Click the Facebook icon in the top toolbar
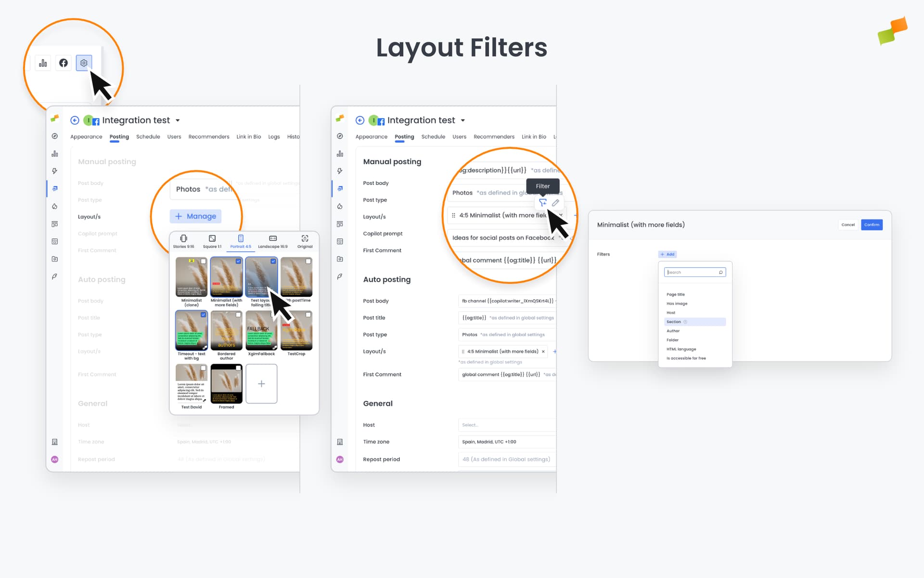Image resolution: width=924 pixels, height=578 pixels. click(63, 63)
